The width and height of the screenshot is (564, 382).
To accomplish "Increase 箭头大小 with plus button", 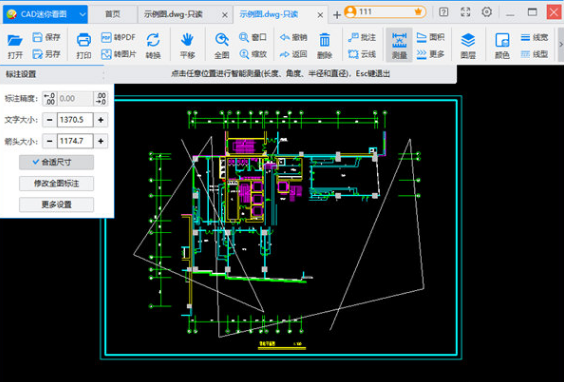I will (x=101, y=141).
